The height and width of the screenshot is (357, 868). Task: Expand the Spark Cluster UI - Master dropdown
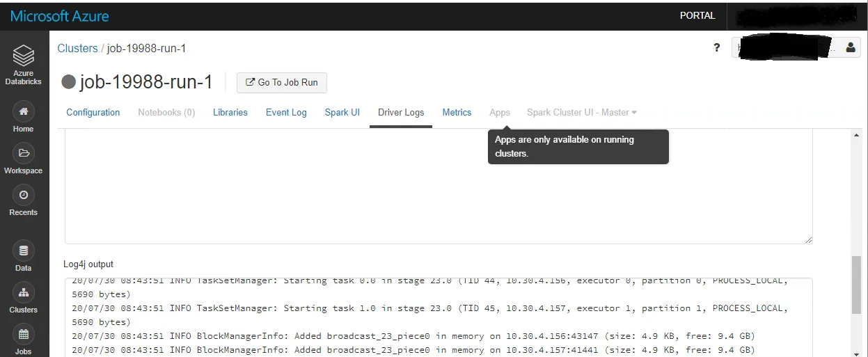(x=582, y=112)
